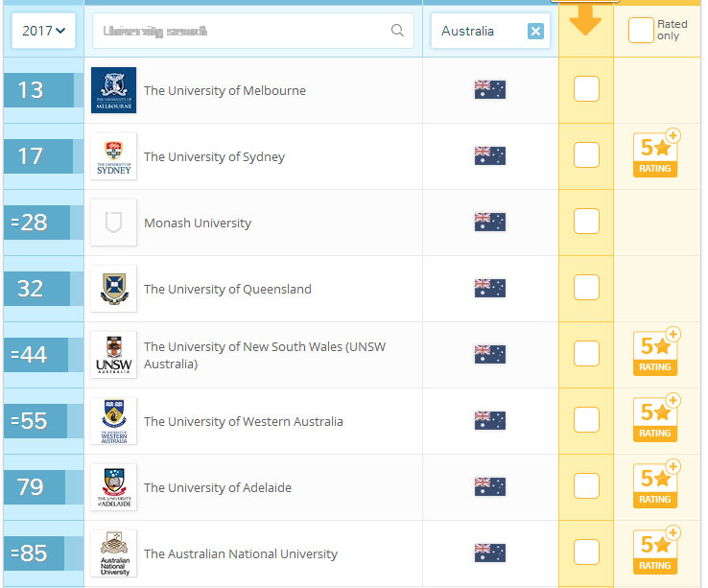Click 5 star rating badge for Adelaide

[656, 484]
